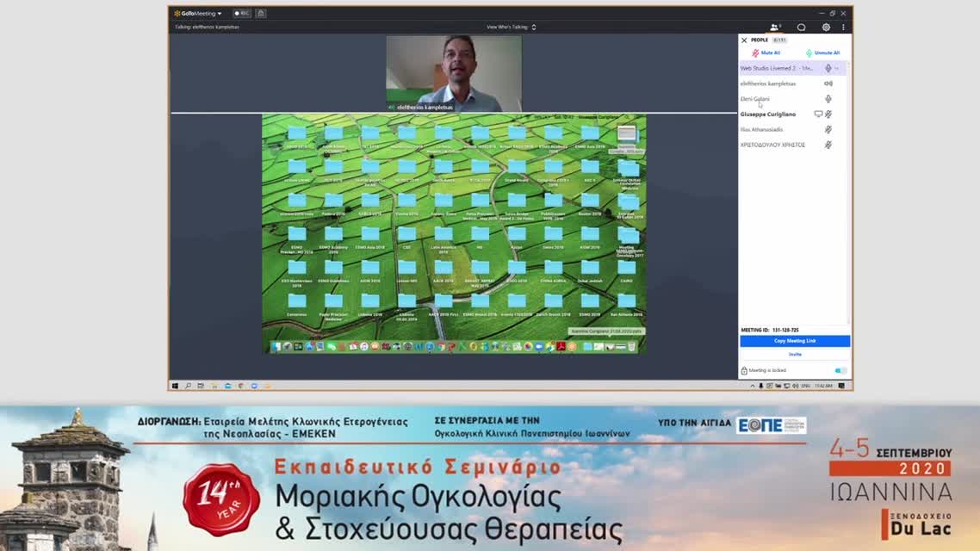Screen dimensions: 980x551
Task: Open the settings gear icon
Action: 826,28
